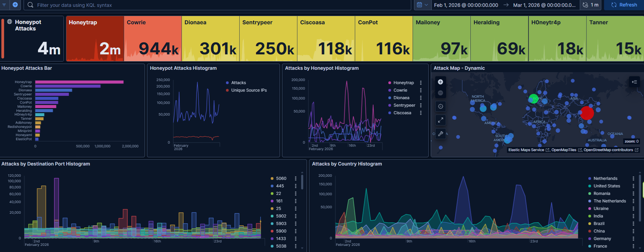The width and height of the screenshot is (644, 252).
Task: Toggle the Attacks series in the histogram legend
Action: coord(238,83)
